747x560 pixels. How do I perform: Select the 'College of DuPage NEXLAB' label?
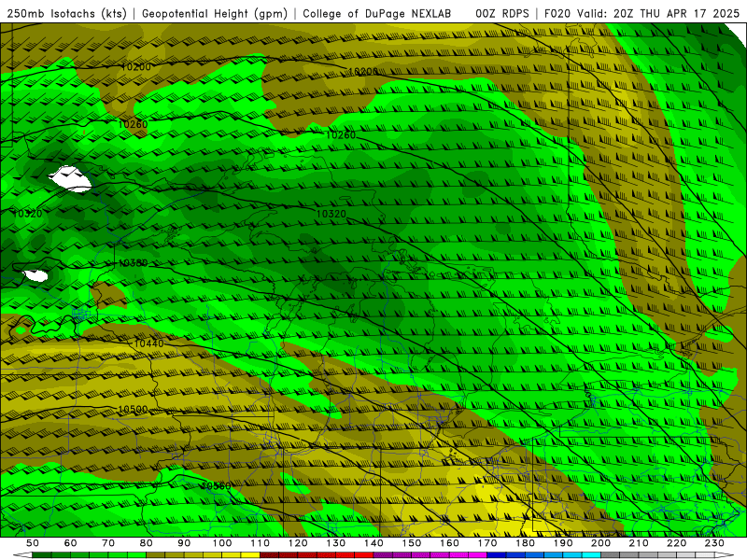coord(377,13)
